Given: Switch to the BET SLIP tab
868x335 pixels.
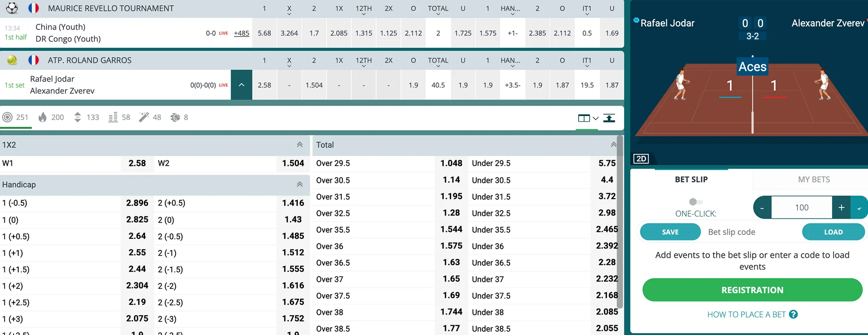Looking at the screenshot, I should tap(691, 179).
